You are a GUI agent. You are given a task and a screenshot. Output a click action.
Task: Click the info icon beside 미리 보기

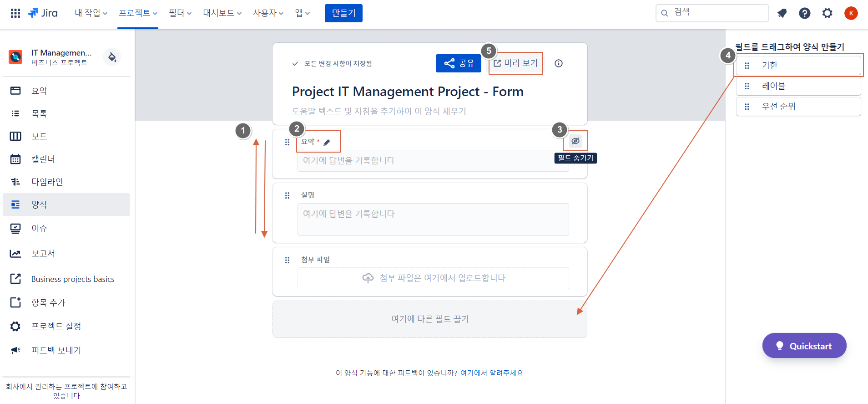tap(559, 63)
